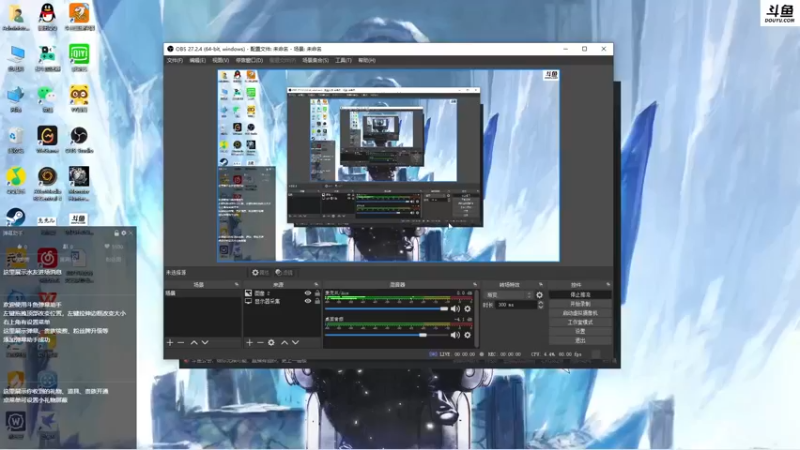
Task: Click the 退出 Exit button in Controls
Action: click(x=580, y=340)
